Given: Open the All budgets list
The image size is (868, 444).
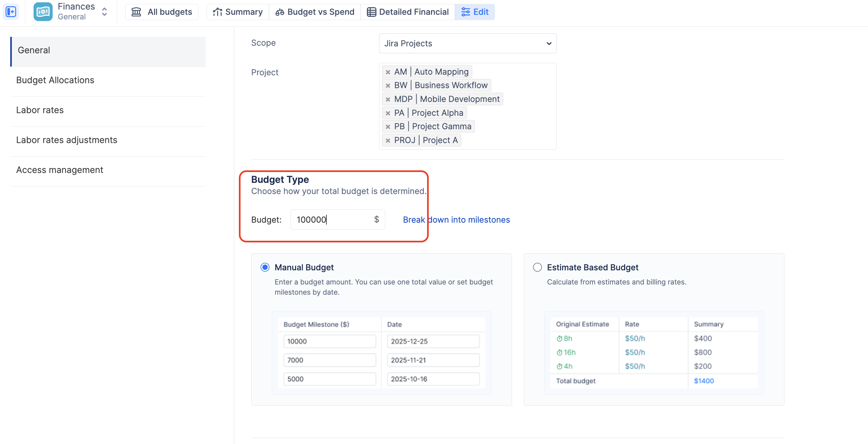Looking at the screenshot, I should pos(162,12).
